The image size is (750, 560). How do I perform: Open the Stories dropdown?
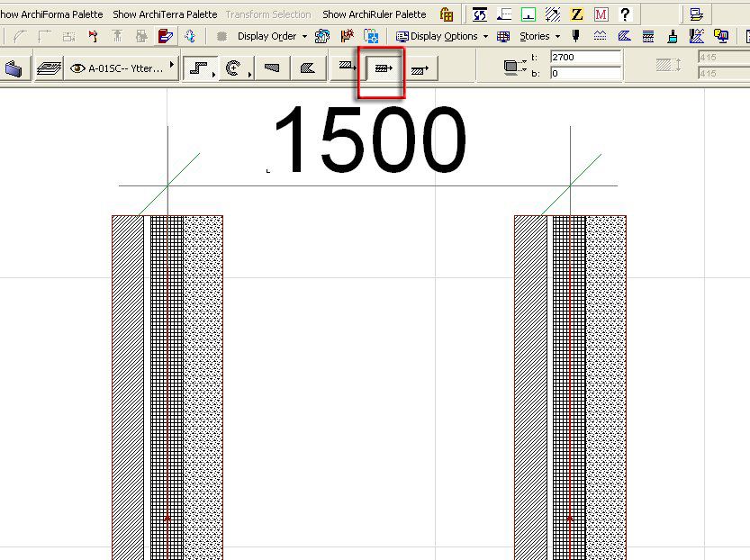point(539,36)
